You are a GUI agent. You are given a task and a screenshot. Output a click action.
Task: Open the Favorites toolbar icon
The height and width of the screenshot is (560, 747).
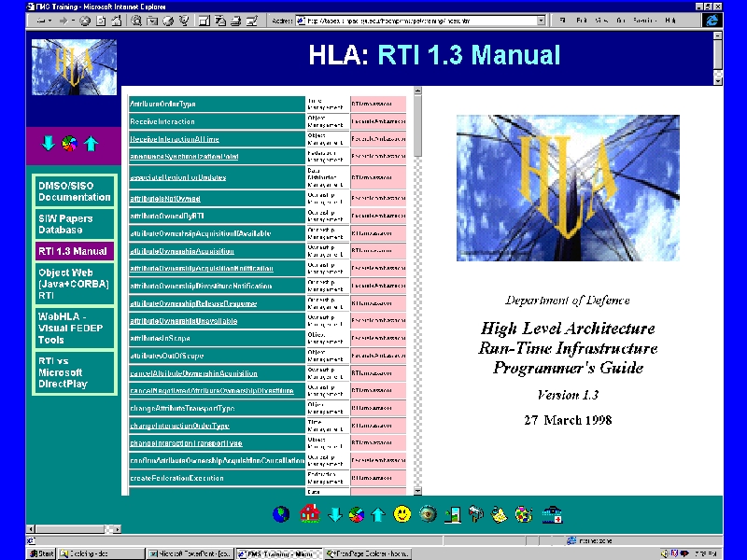(152, 21)
